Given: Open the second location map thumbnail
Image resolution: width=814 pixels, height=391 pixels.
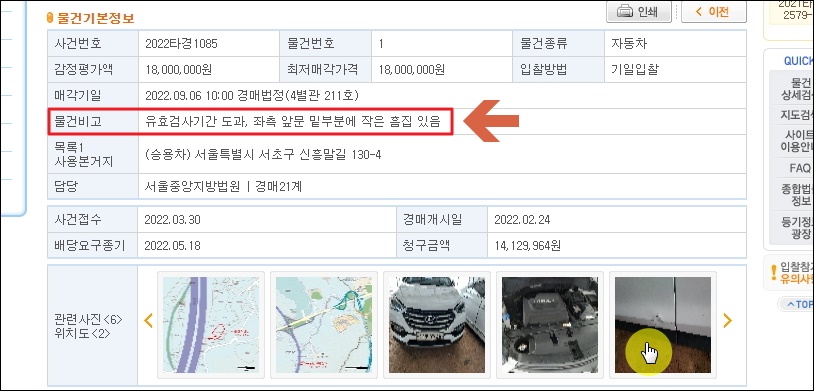Looking at the screenshot, I should pos(324,325).
